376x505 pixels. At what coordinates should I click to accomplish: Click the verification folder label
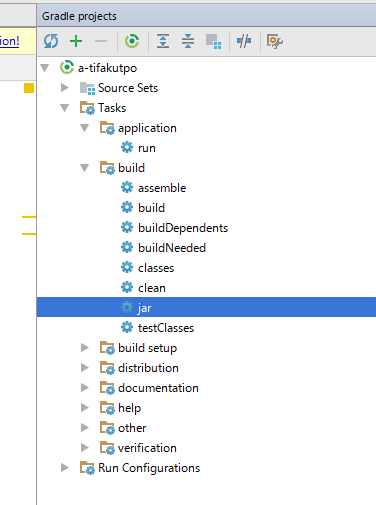(147, 448)
